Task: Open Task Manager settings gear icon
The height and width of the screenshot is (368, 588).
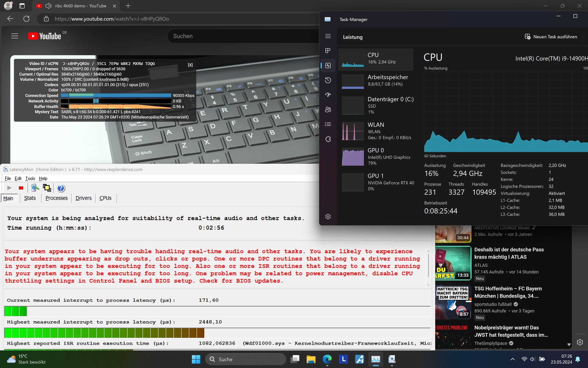Action: point(328,217)
